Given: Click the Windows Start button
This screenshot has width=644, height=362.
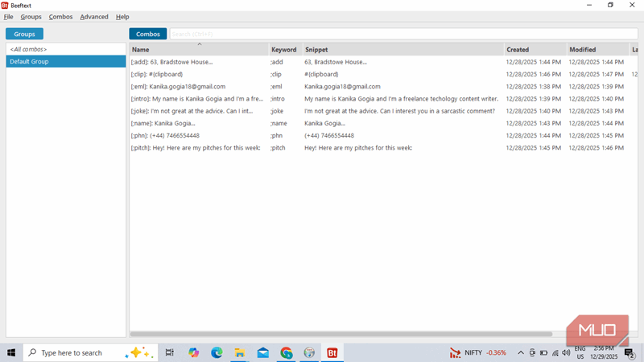Looking at the screenshot, I should click(11, 352).
